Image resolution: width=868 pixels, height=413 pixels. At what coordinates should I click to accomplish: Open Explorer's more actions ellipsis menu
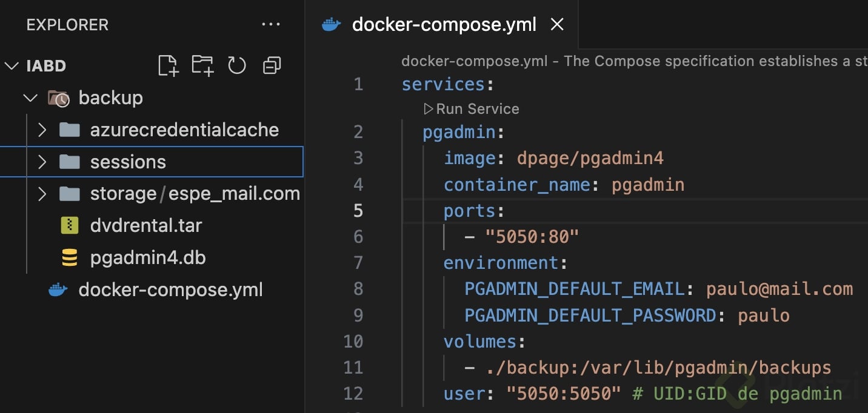[271, 25]
